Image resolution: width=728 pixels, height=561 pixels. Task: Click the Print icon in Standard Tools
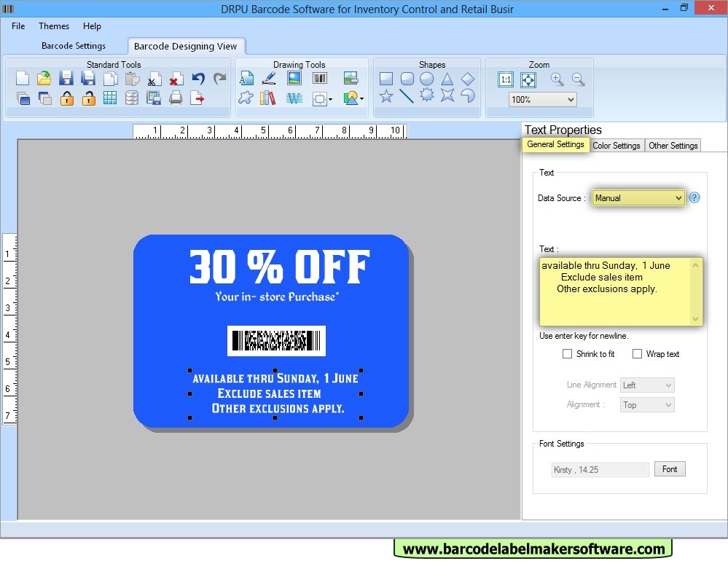tap(176, 98)
